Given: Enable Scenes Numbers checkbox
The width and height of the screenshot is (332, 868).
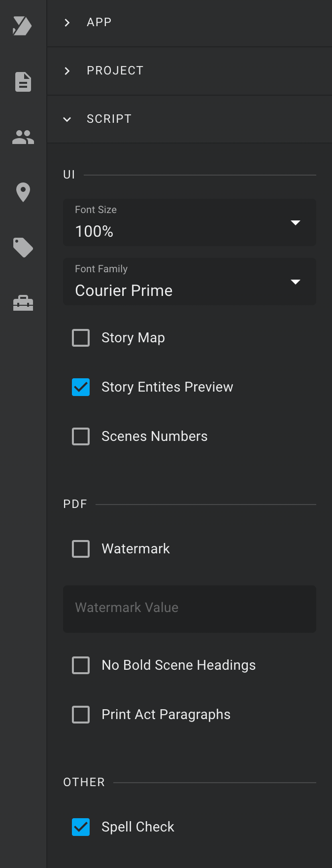Looking at the screenshot, I should [x=81, y=436].
